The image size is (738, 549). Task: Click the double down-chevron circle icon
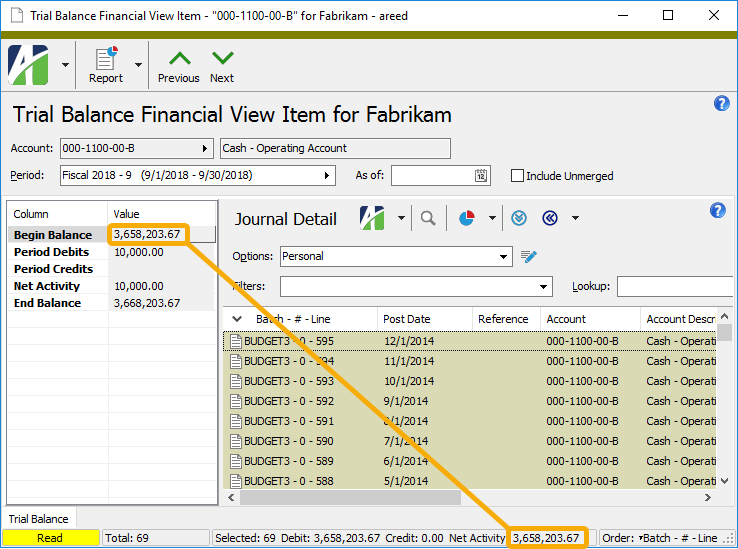tap(519, 218)
